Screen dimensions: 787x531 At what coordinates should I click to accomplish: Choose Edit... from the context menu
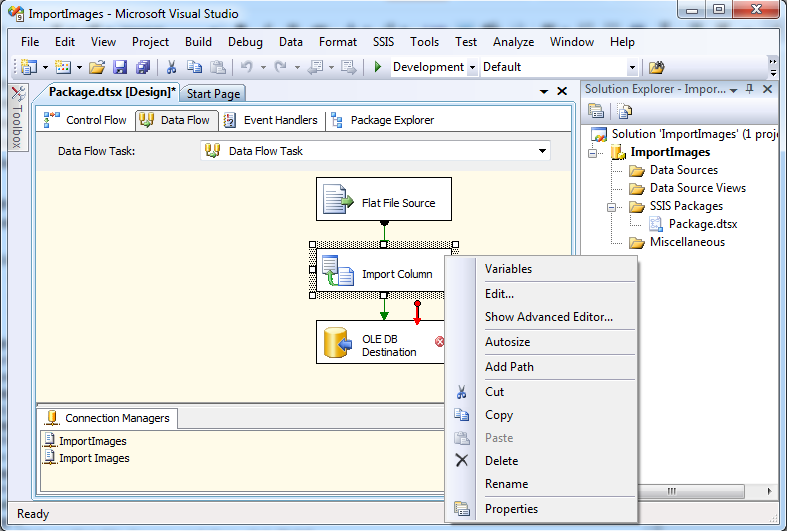click(541, 294)
